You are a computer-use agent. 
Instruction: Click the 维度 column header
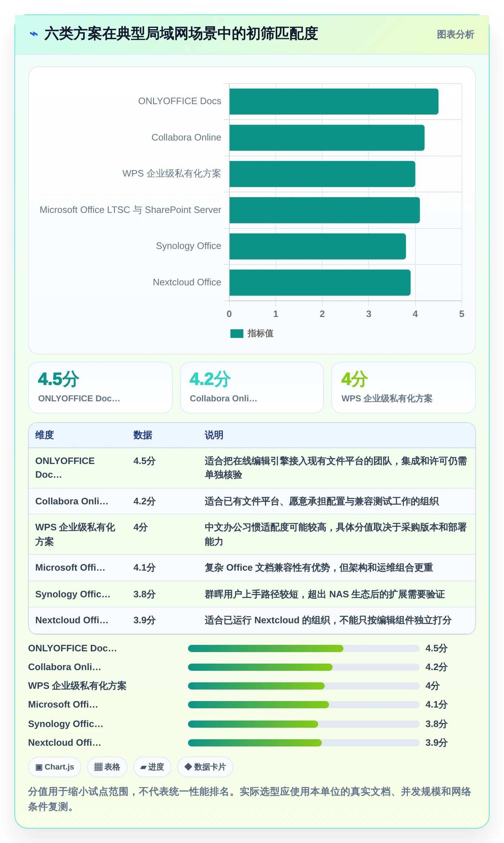pos(45,435)
